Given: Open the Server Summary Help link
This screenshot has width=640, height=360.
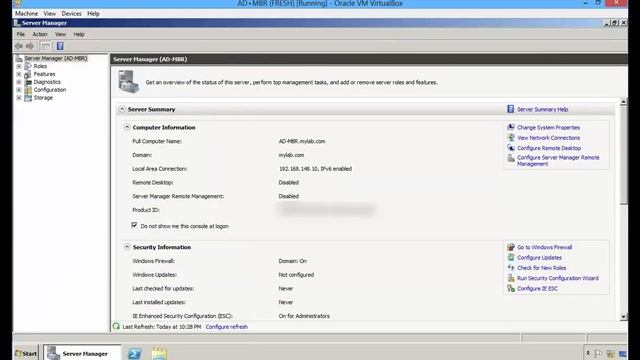Looking at the screenshot, I should (542, 109).
